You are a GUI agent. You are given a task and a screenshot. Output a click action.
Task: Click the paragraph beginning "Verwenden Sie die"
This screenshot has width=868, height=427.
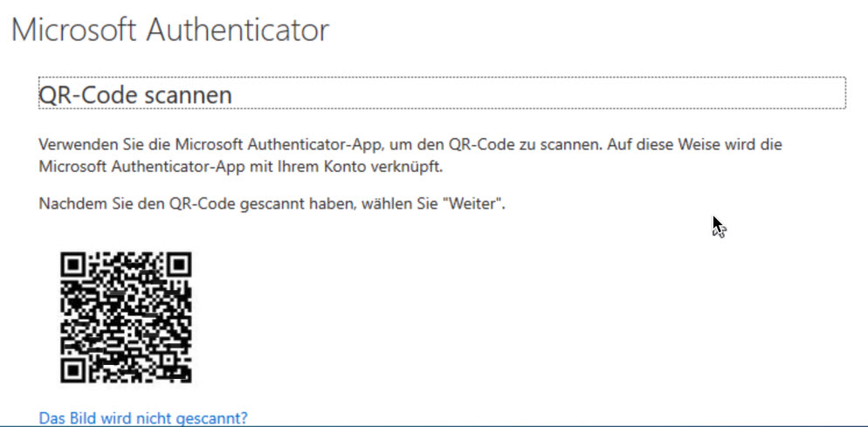410,155
